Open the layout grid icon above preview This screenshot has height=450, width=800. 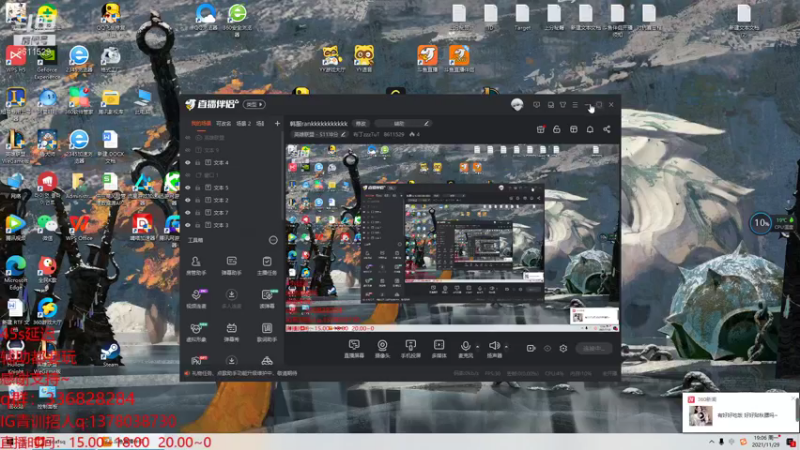tap(573, 130)
